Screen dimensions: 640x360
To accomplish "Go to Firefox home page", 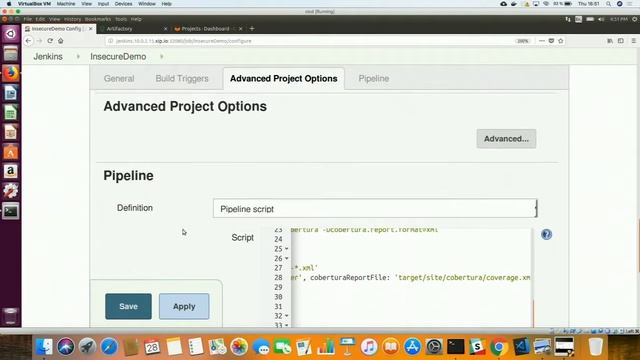I will [60, 41].
